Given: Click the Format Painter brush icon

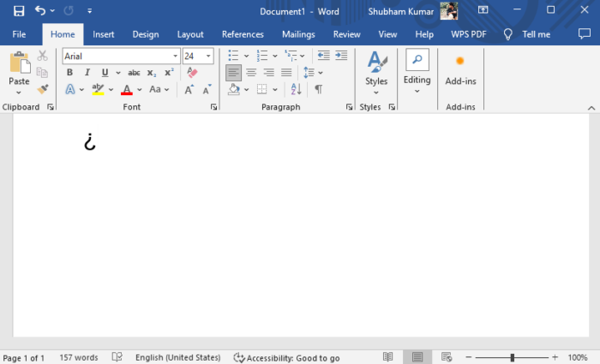Looking at the screenshot, I should pyautogui.click(x=42, y=88).
